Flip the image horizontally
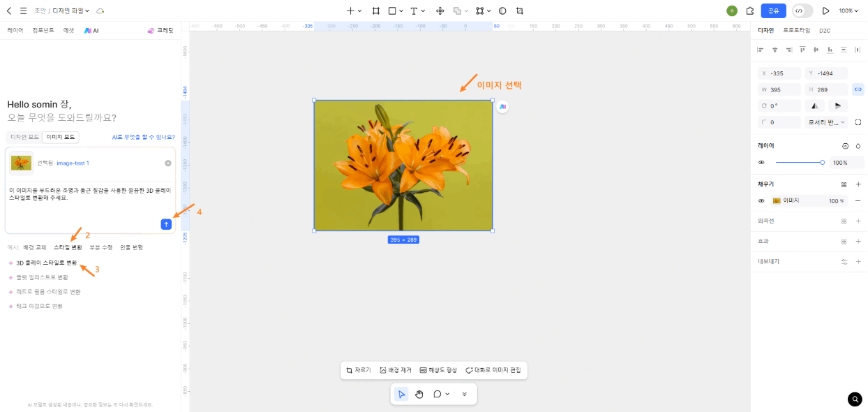Image resolution: width=868 pixels, height=412 pixels. (x=814, y=106)
